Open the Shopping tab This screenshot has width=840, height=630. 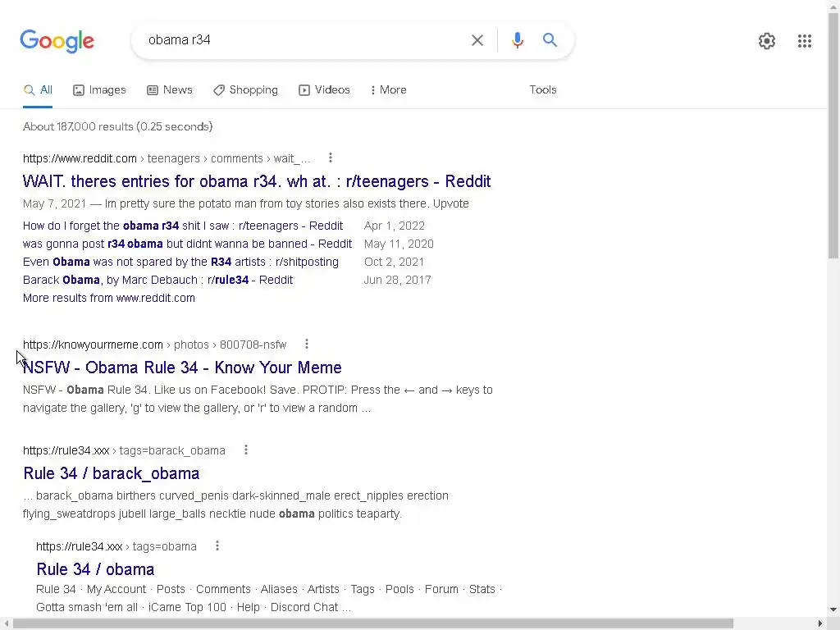(x=245, y=90)
